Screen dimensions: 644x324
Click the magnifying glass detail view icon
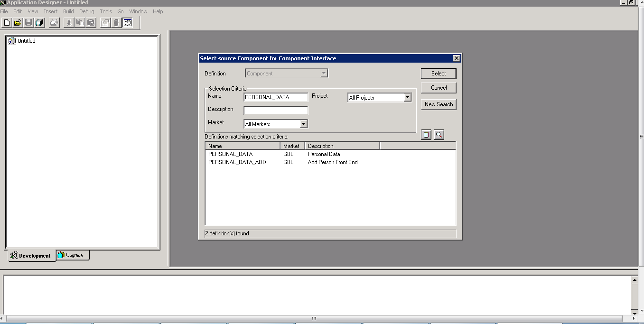point(439,134)
